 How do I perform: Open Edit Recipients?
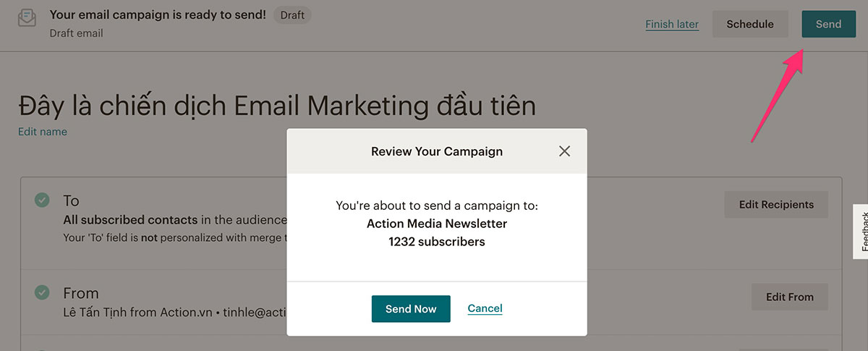(776, 204)
